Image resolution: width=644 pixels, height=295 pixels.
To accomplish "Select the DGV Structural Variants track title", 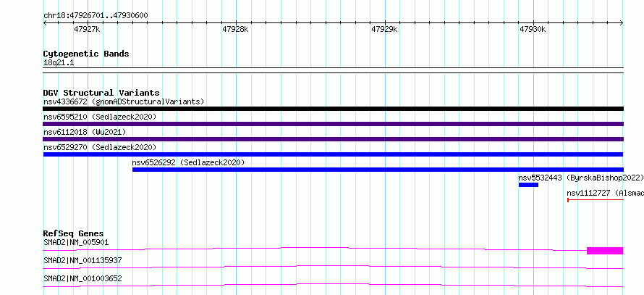I will 101,93.
